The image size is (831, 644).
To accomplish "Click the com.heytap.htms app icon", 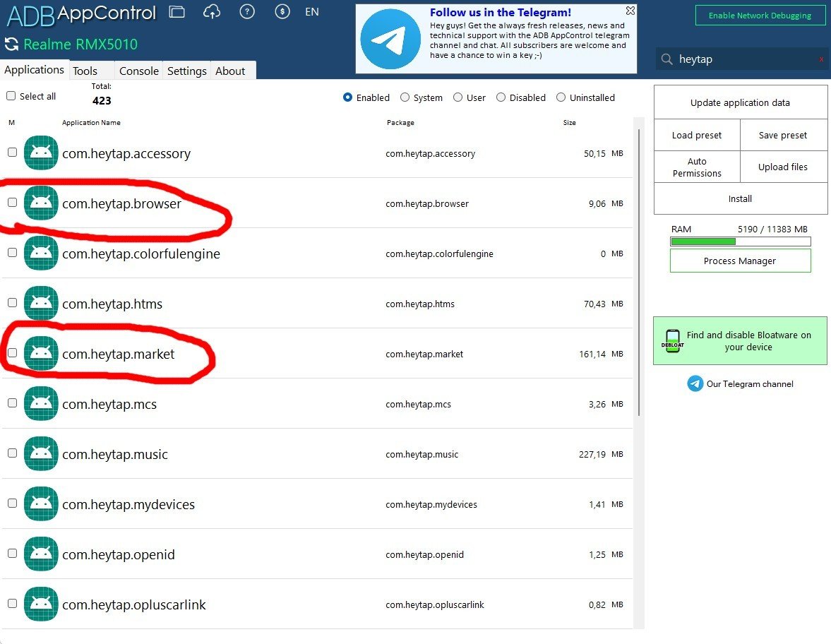I will pos(41,303).
